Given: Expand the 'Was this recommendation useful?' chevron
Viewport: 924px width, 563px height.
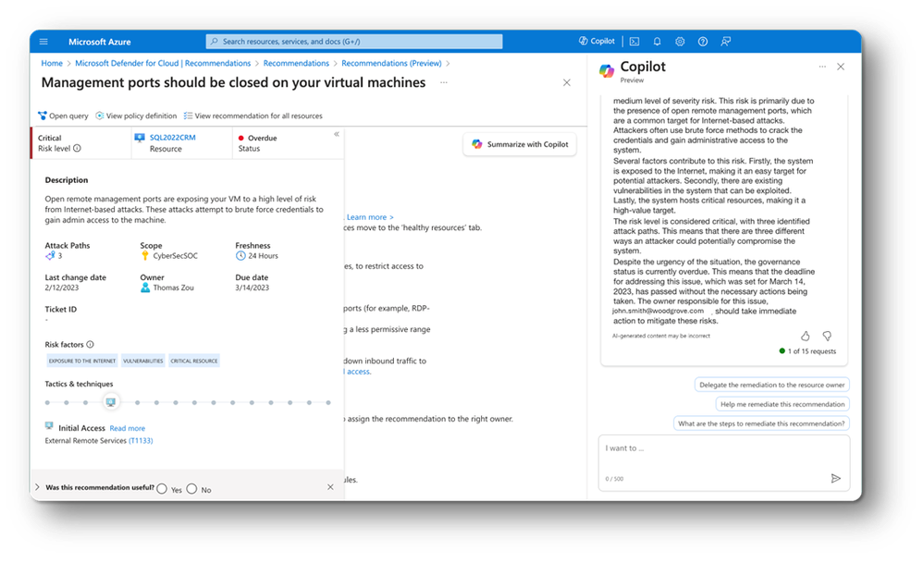Looking at the screenshot, I should pos(37,487).
